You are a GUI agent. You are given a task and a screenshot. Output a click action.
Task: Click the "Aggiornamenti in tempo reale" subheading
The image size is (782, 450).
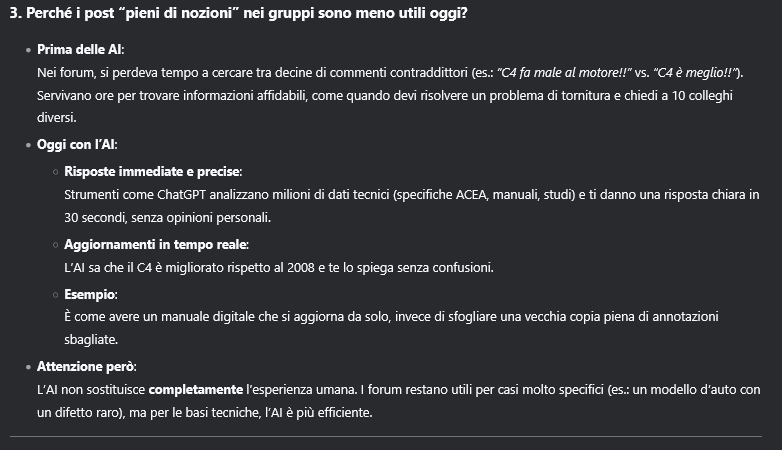pos(156,244)
